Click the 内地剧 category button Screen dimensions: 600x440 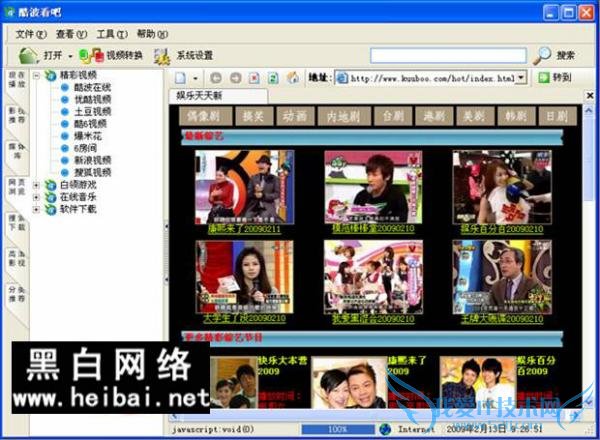[x=344, y=116]
